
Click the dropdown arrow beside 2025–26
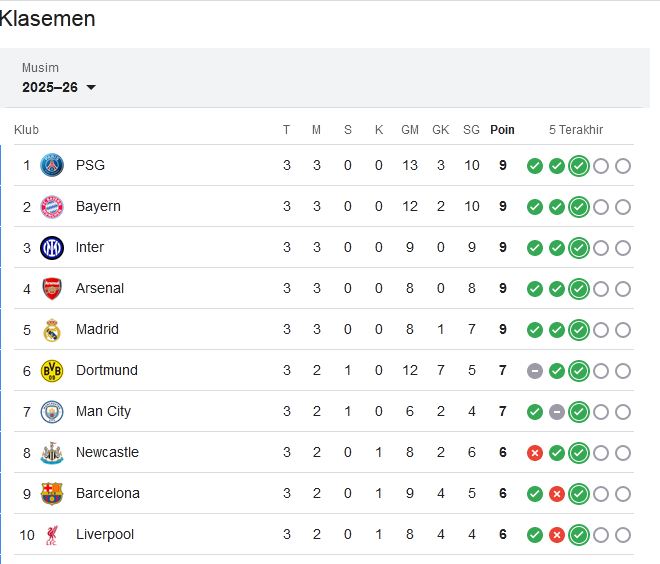click(91, 88)
